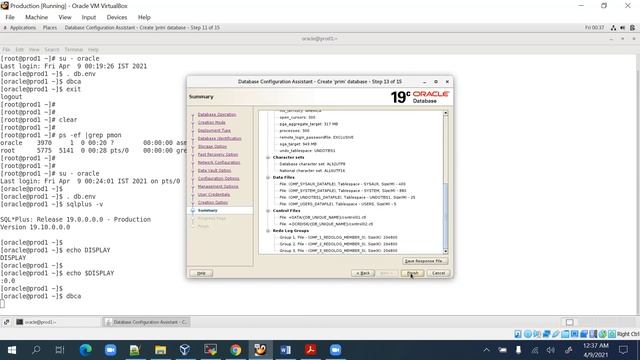Open the VirtualBox Machine menu
Screen dimensions: 640x360
(x=36, y=17)
